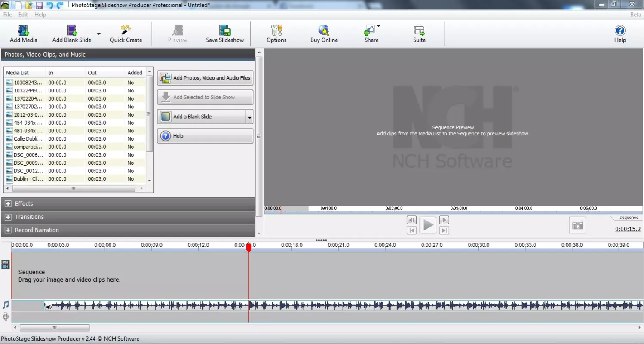Screen dimensions: 644x344
Task: Step forward one frame in preview
Action: point(444,220)
